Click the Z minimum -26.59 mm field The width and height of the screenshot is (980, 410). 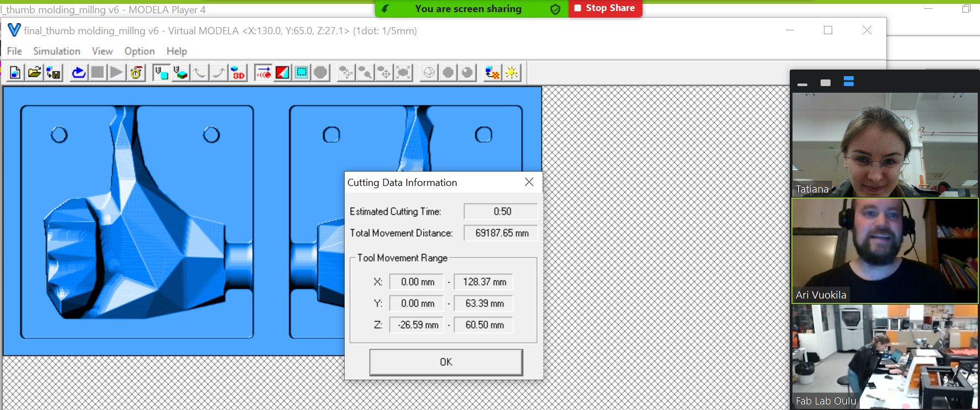pos(416,325)
